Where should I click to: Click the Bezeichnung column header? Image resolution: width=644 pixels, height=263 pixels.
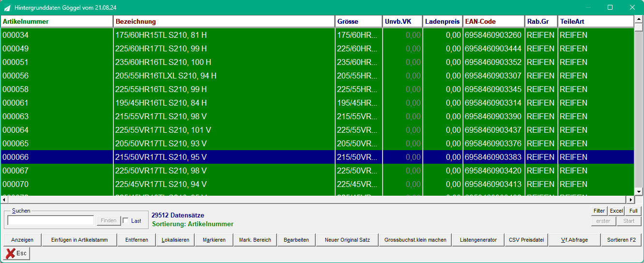(x=224, y=21)
